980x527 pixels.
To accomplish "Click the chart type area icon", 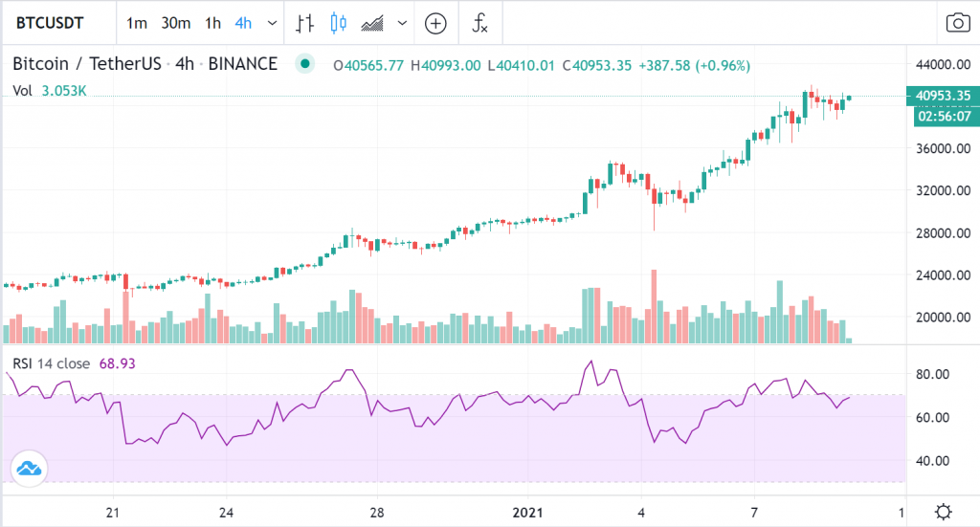I will pyautogui.click(x=372, y=22).
